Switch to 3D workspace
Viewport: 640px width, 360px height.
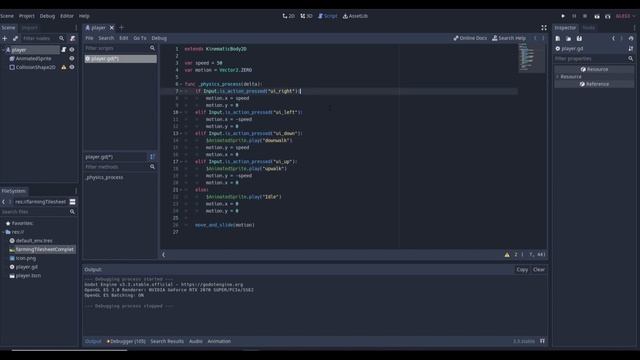point(307,16)
